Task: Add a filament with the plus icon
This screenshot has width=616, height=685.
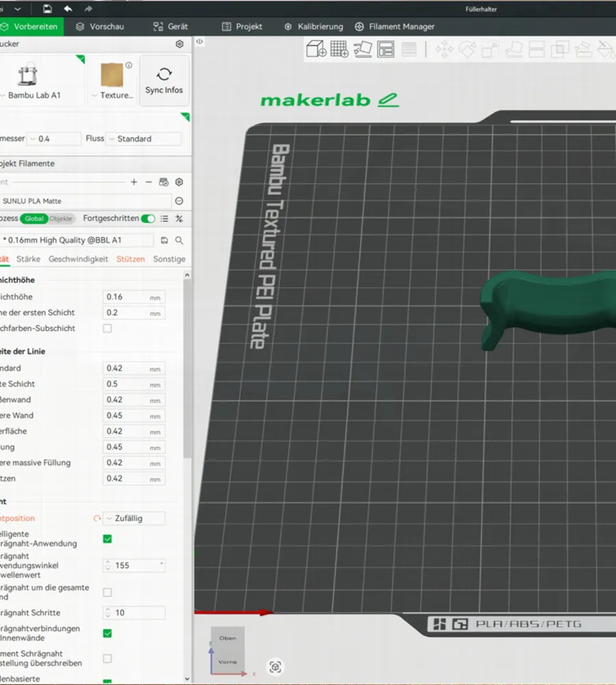Action: pyautogui.click(x=134, y=182)
